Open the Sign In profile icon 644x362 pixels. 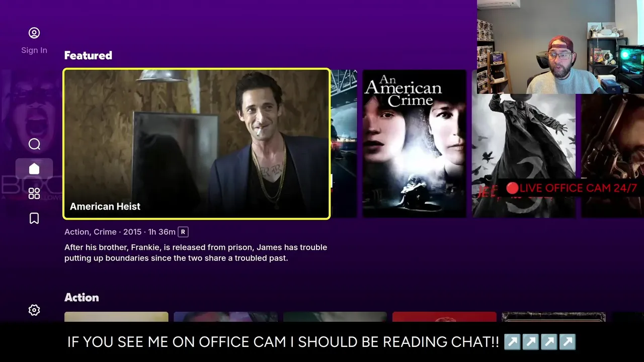(x=34, y=33)
